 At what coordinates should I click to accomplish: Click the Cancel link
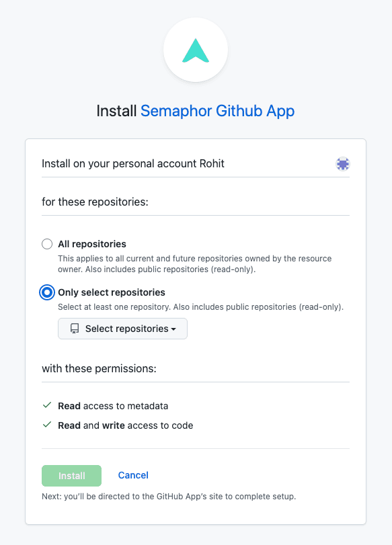(x=132, y=475)
